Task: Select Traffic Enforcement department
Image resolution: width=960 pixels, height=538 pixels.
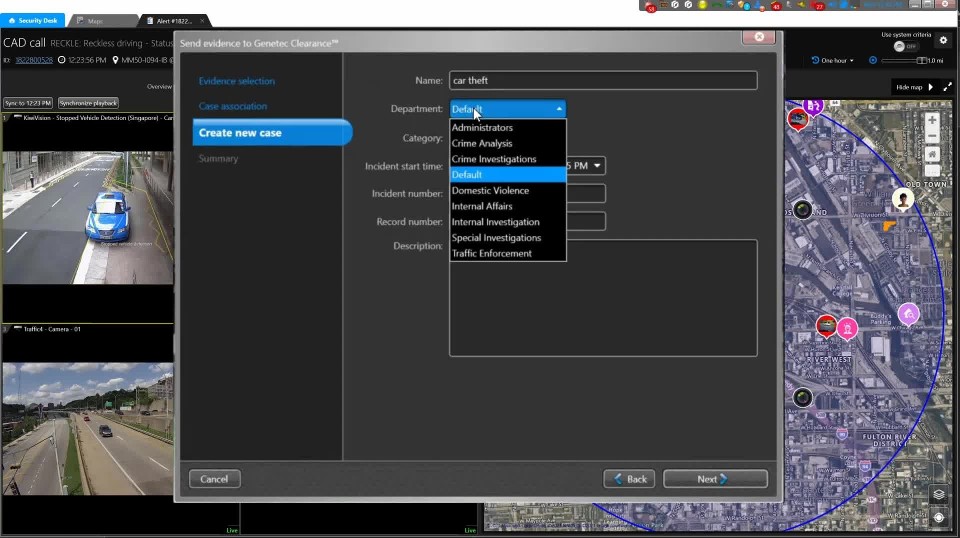Action: 508,253
